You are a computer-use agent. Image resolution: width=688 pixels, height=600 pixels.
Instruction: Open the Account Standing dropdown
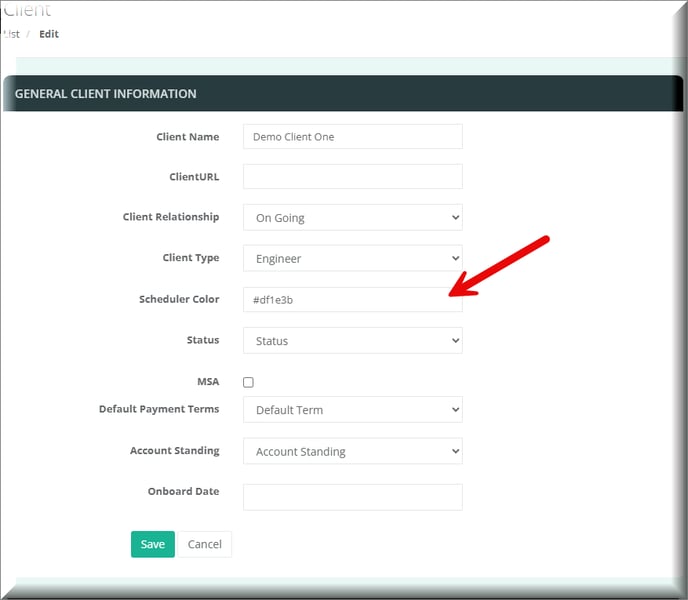point(352,451)
